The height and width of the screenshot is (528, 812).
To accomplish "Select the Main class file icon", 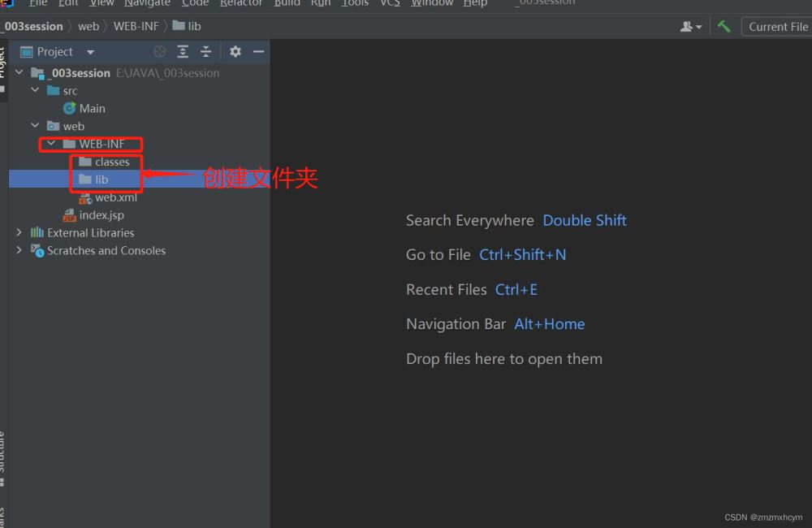I will tap(70, 108).
